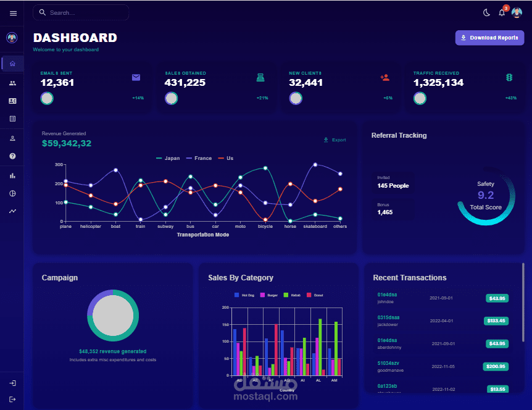
Task: Click the Bonus 1,465 card
Action: coord(393,209)
